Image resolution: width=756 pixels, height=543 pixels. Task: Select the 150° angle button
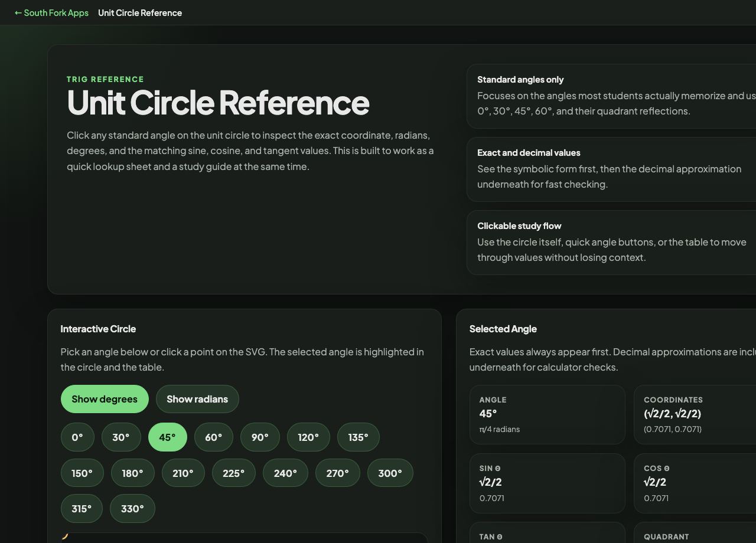click(x=82, y=473)
